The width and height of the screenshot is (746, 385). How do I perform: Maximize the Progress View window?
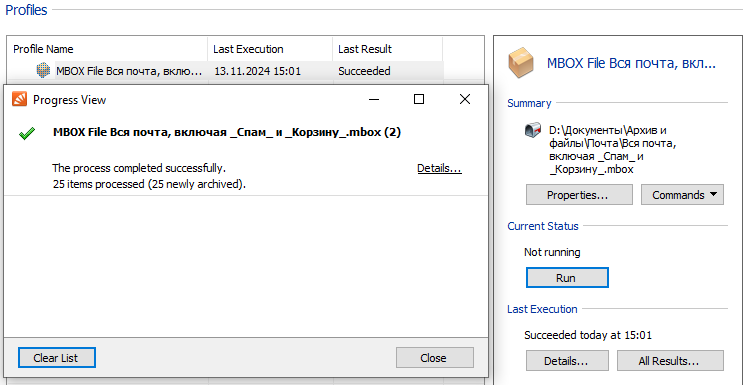[419, 99]
